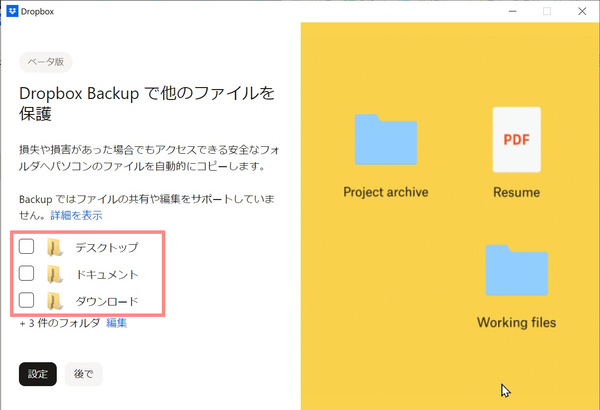Screen dimensions: 600x410
Task: Check the ドキュメント folder checkbox
Action: coord(26,273)
